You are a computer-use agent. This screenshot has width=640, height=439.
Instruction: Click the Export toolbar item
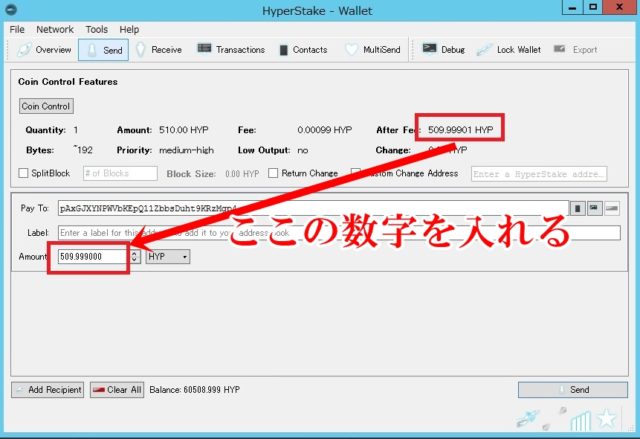[x=576, y=50]
